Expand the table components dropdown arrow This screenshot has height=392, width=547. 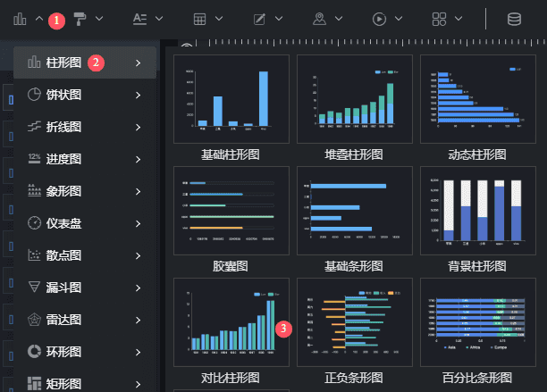pos(219,19)
